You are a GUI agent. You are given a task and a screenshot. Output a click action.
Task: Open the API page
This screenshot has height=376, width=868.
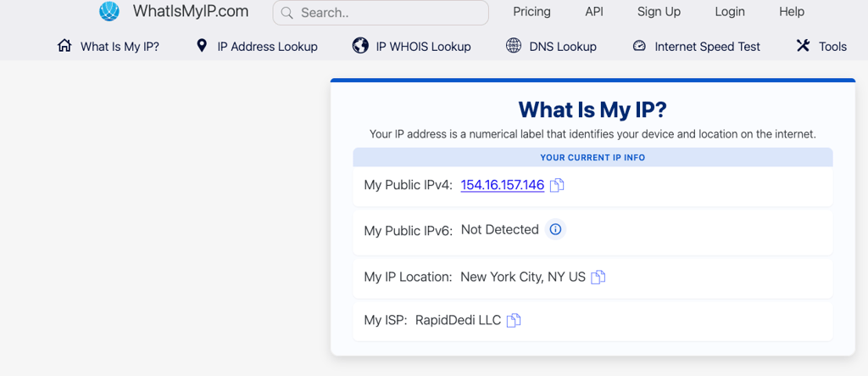(x=594, y=12)
